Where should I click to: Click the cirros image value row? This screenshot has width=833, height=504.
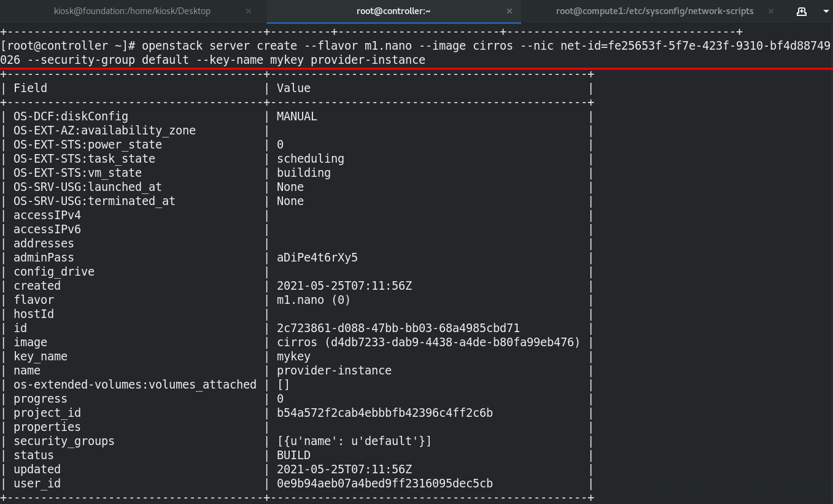[428, 343]
